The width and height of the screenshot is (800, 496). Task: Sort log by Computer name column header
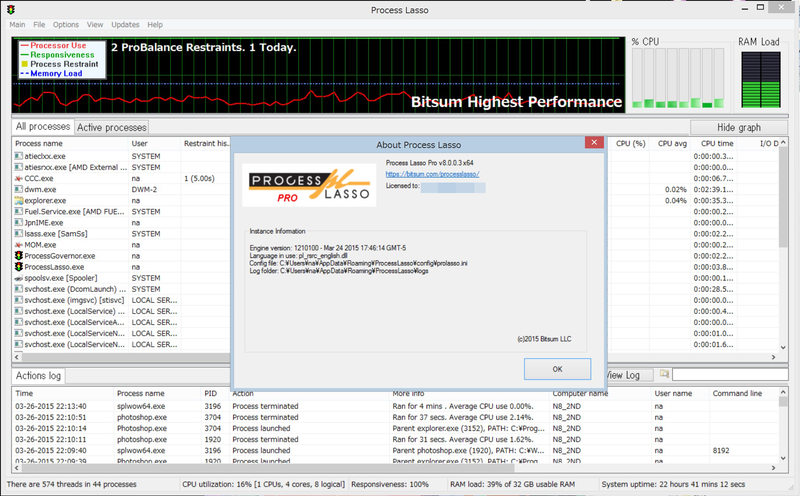pyautogui.click(x=601, y=393)
